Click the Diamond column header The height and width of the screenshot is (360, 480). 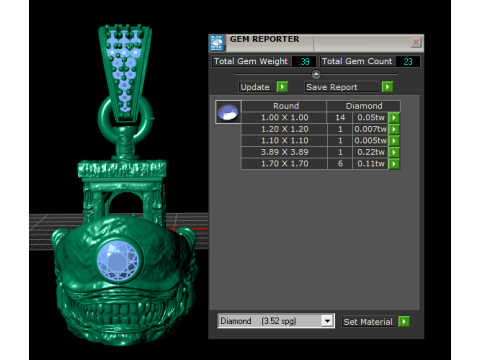coord(364,106)
